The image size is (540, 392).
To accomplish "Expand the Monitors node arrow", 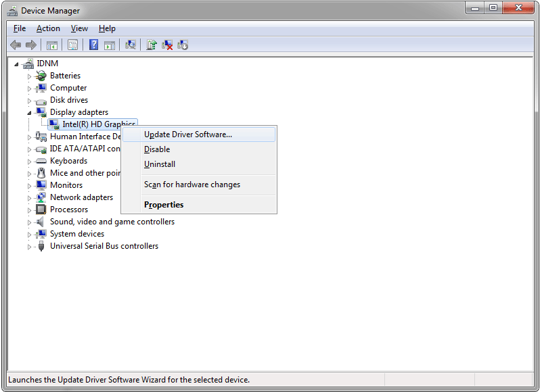I will tap(29, 186).
